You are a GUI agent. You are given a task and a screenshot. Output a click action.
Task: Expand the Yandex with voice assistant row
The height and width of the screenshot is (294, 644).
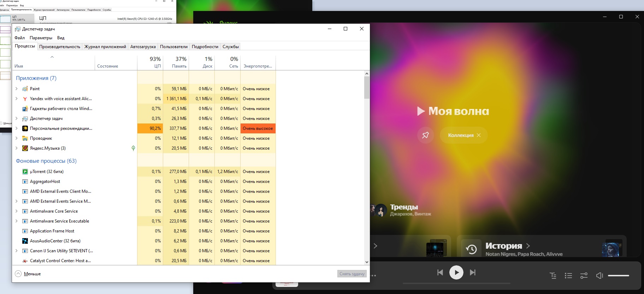pyautogui.click(x=17, y=99)
